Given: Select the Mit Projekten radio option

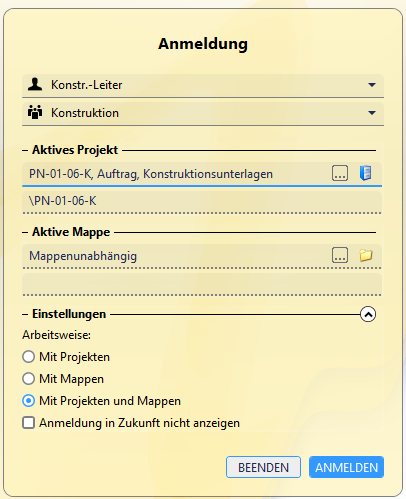Looking at the screenshot, I should 28,357.
